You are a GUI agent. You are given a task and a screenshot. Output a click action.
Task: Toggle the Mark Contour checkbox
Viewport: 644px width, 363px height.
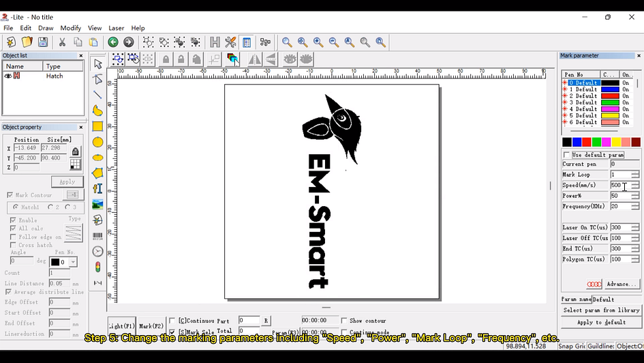pos(10,195)
